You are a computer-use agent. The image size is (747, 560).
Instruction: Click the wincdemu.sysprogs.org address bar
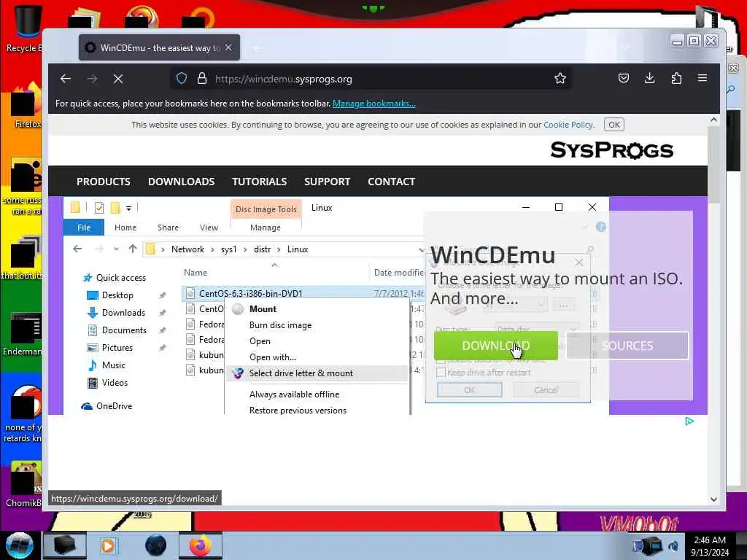(x=371, y=79)
